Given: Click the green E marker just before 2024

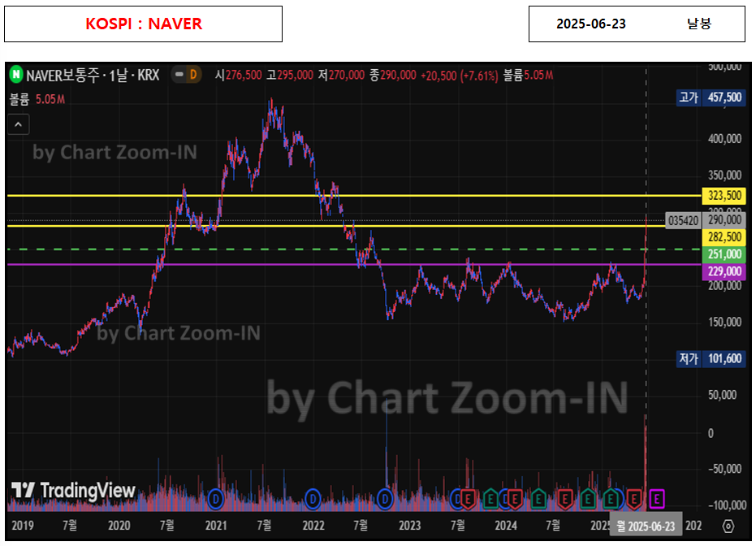Looking at the screenshot, I should click(x=490, y=499).
